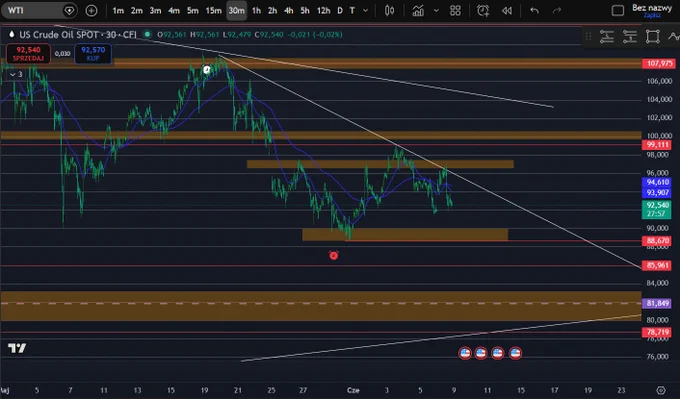Click the 93,907 blue moving average label

pos(657,193)
